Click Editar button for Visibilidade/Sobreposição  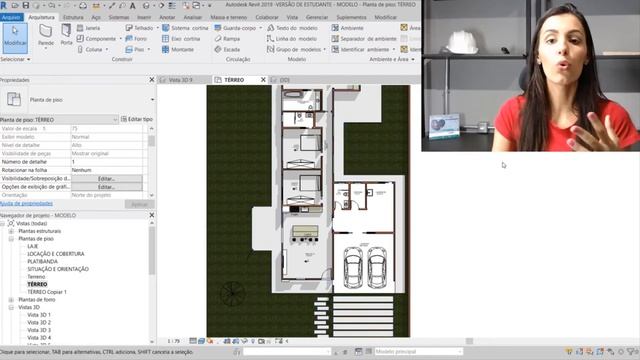click(107, 179)
